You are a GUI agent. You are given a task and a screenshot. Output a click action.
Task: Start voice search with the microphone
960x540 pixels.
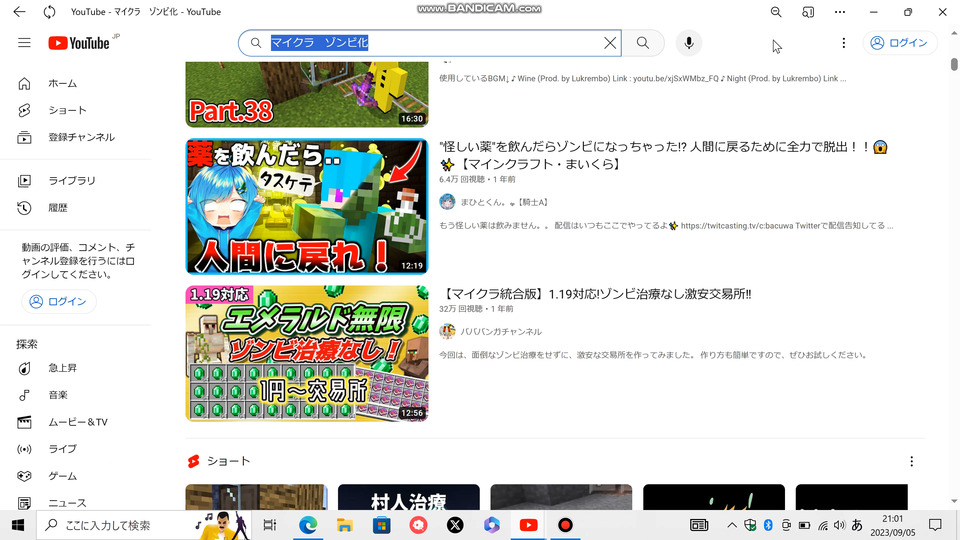(x=689, y=43)
